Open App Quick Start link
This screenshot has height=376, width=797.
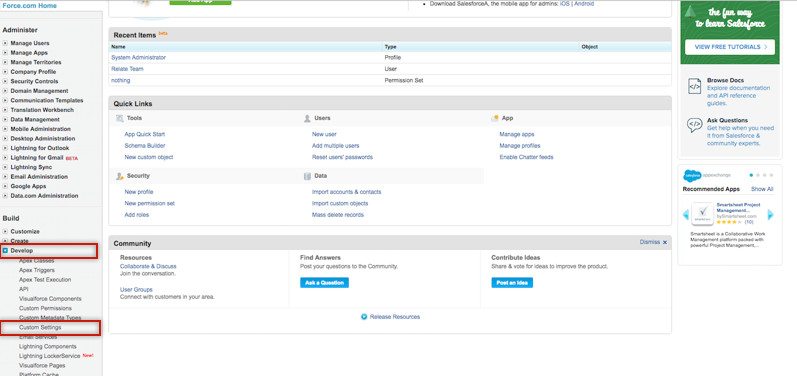(x=145, y=134)
